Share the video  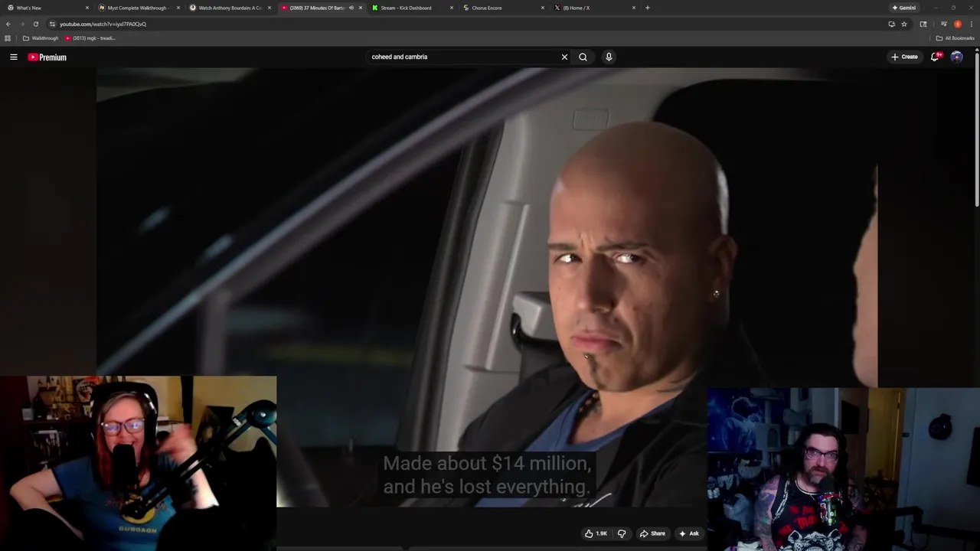coord(652,533)
